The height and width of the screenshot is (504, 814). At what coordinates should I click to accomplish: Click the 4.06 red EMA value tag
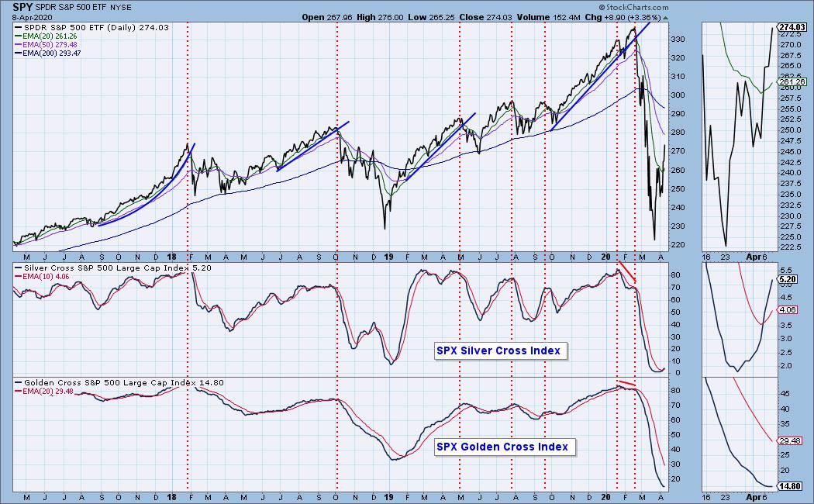[788, 310]
